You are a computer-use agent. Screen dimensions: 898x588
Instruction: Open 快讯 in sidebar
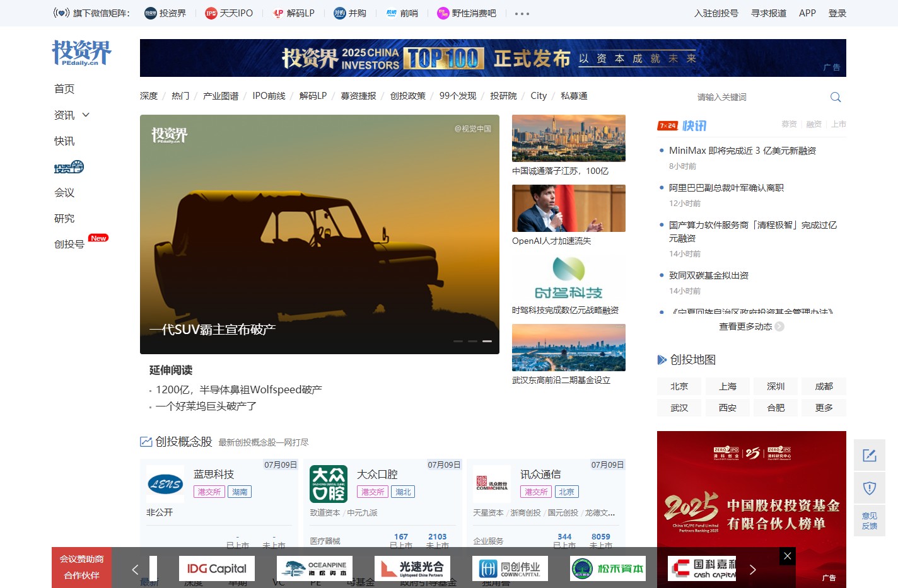pyautogui.click(x=64, y=141)
